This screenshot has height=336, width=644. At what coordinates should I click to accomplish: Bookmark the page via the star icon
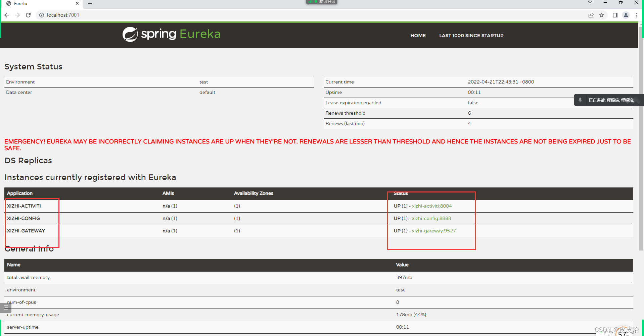coord(602,15)
